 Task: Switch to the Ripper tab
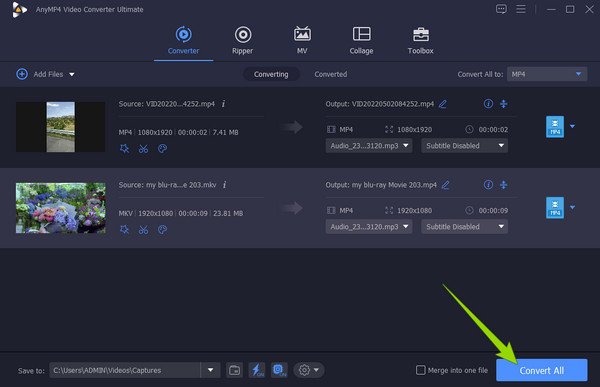tap(243, 41)
